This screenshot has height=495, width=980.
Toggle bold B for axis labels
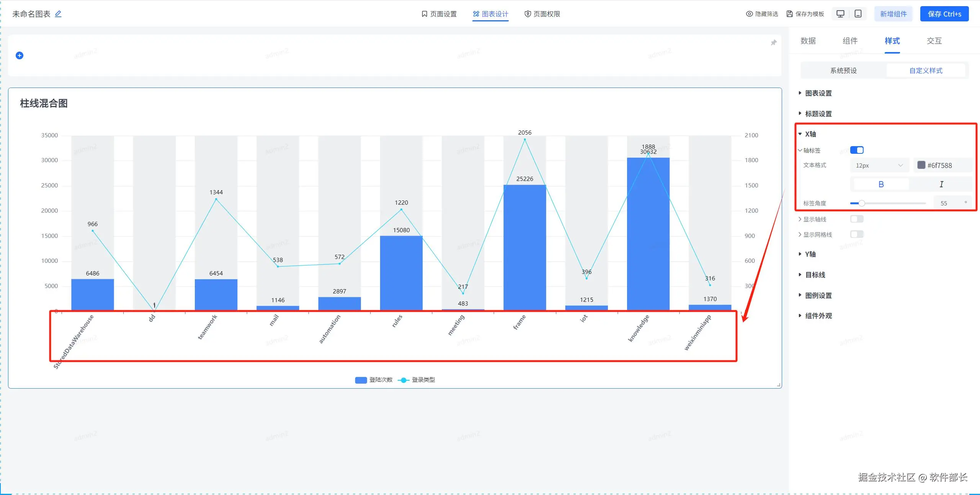click(881, 184)
